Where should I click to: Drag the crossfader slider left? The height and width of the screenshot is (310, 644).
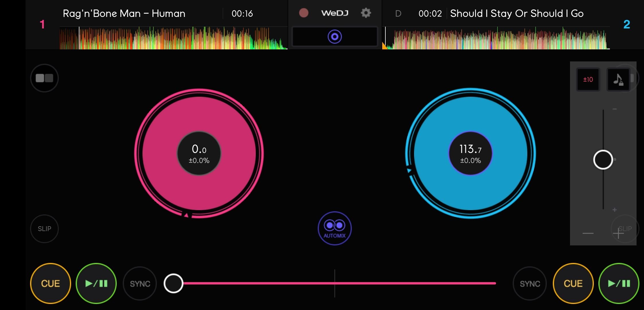173,283
